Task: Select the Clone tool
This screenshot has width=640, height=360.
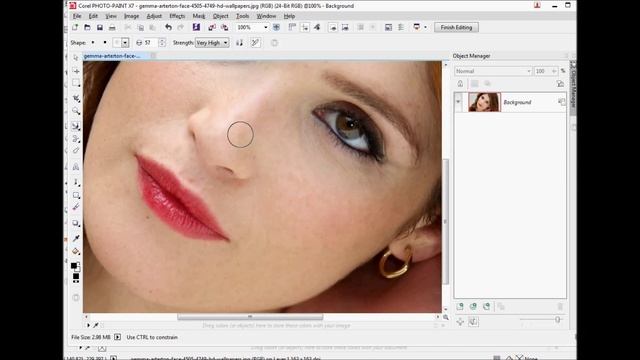Action: (76, 139)
